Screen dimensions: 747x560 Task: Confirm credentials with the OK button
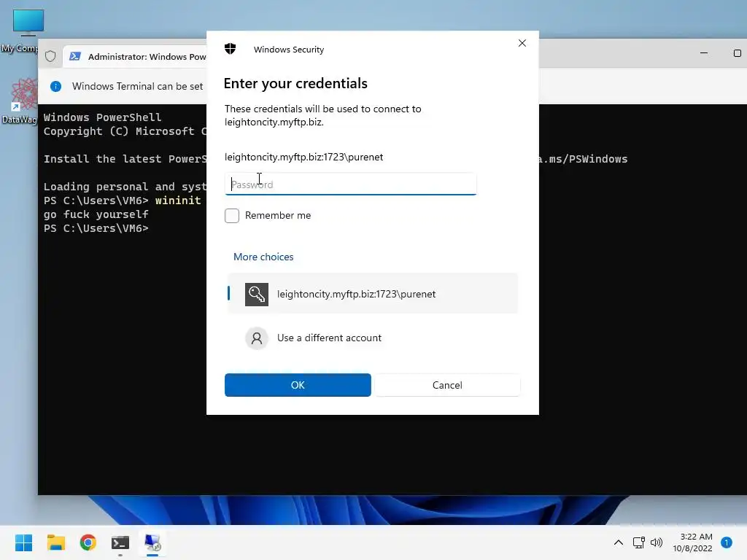[x=298, y=385]
